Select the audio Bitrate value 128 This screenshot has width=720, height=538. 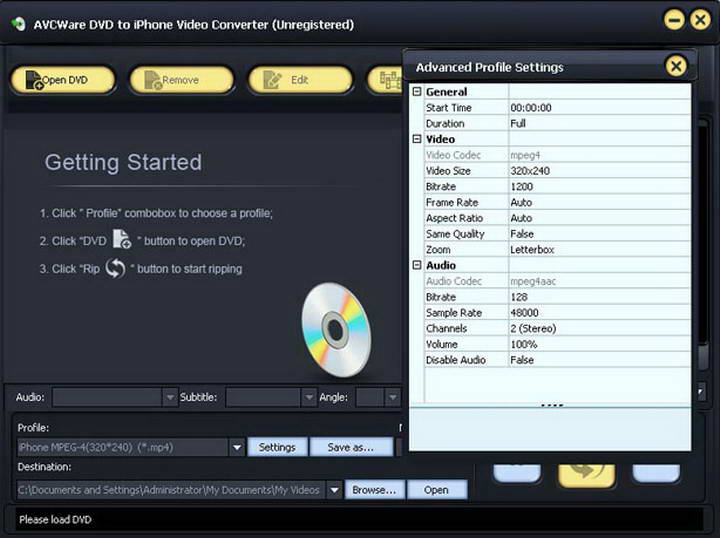click(x=599, y=297)
